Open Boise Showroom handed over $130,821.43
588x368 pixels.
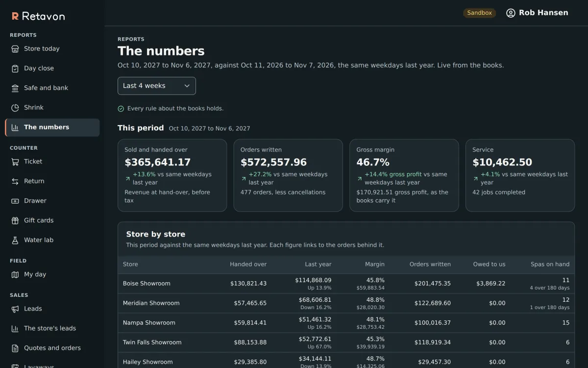[x=248, y=284]
